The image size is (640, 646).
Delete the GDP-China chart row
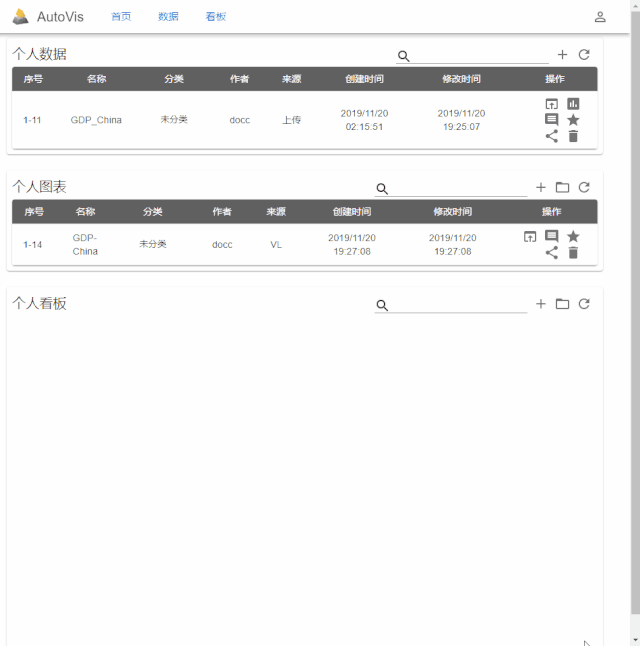coord(573,253)
